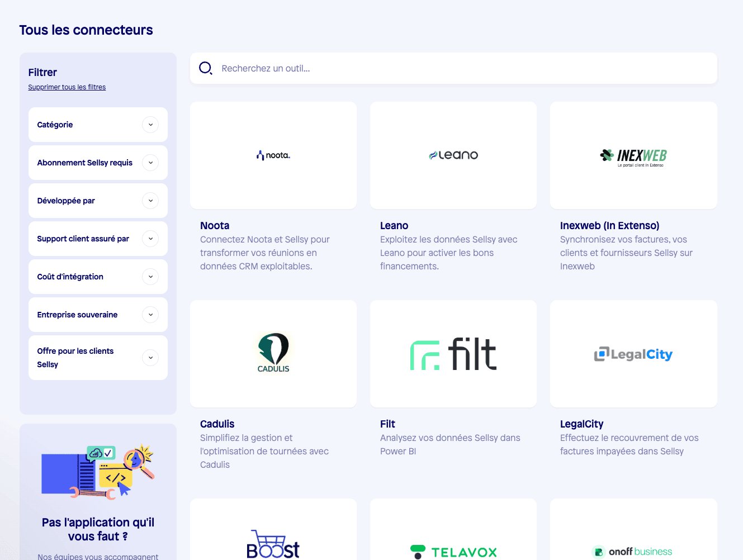743x560 pixels.
Task: Expand Support client assuré par
Action: [x=98, y=238]
